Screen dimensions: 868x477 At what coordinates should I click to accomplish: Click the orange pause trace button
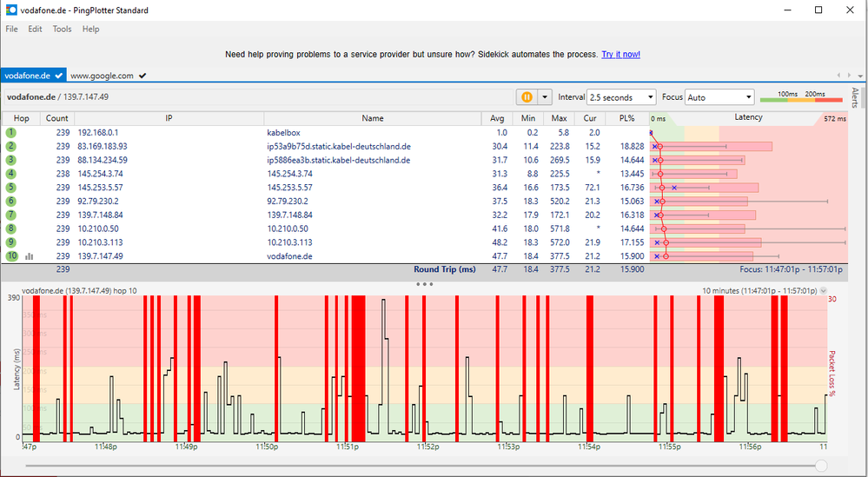click(527, 96)
